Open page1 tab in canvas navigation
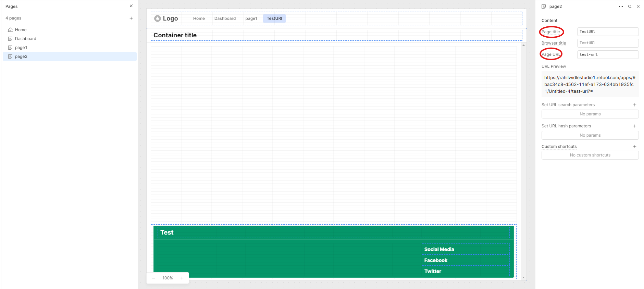 click(251, 18)
